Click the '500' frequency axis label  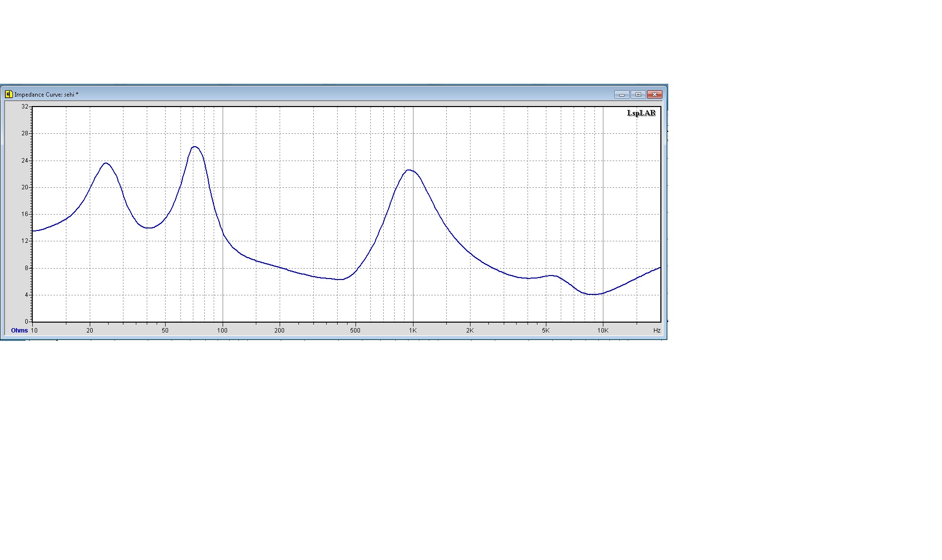tap(355, 331)
